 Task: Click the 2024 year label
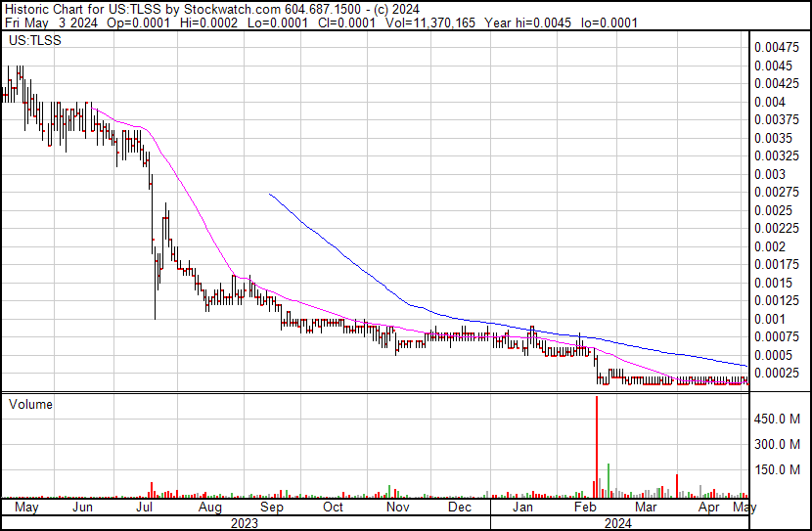(x=617, y=523)
